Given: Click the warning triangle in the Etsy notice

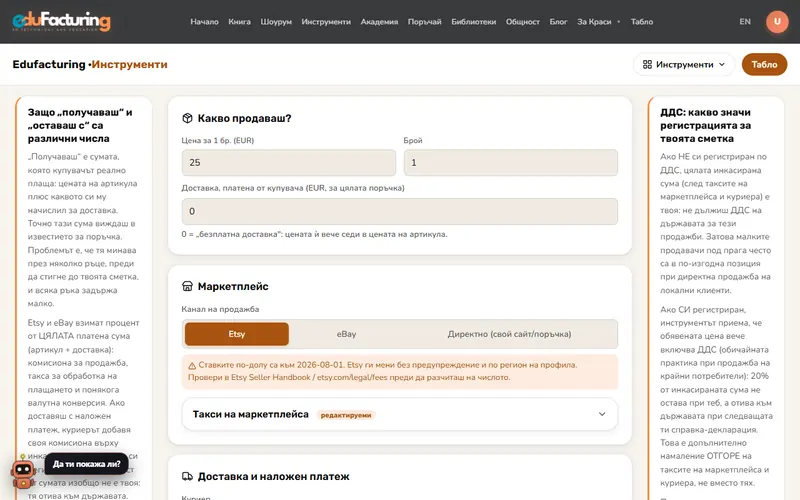Looking at the screenshot, I should pos(192,365).
